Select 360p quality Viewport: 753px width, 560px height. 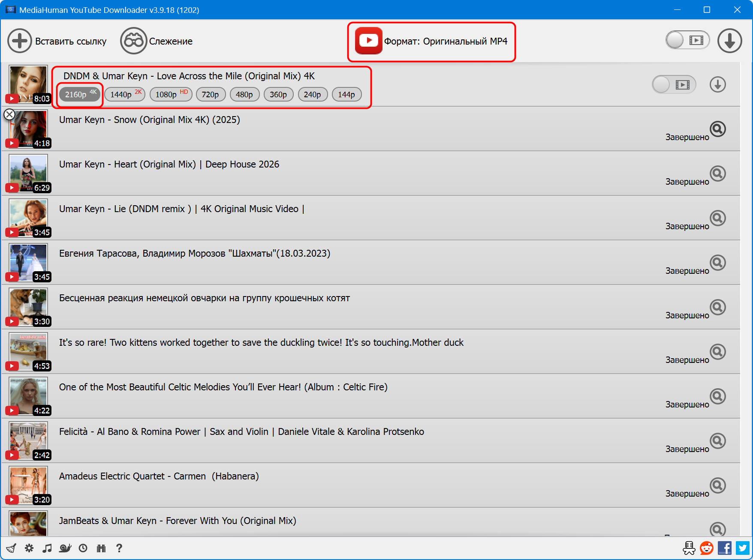pos(278,94)
